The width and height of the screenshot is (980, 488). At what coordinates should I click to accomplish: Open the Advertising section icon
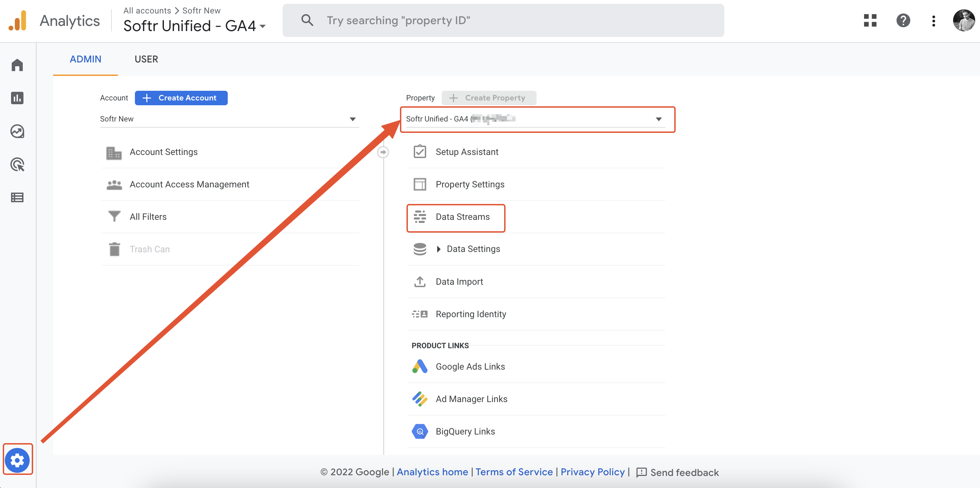pyautogui.click(x=18, y=164)
